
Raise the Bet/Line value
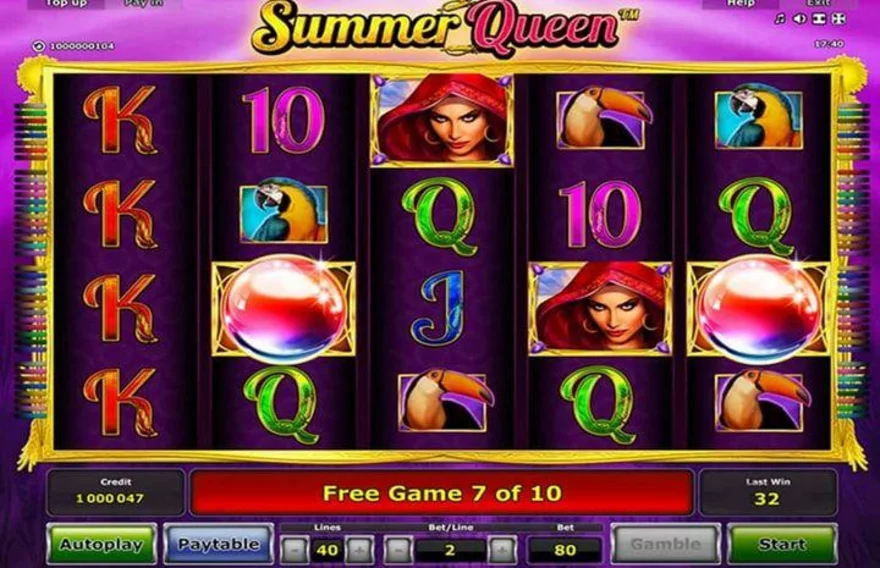click(502, 550)
